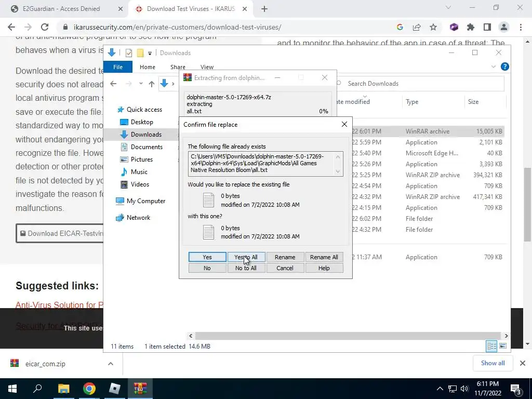
Task: Open Chrome three-dot menu
Action: pyautogui.click(x=521, y=27)
